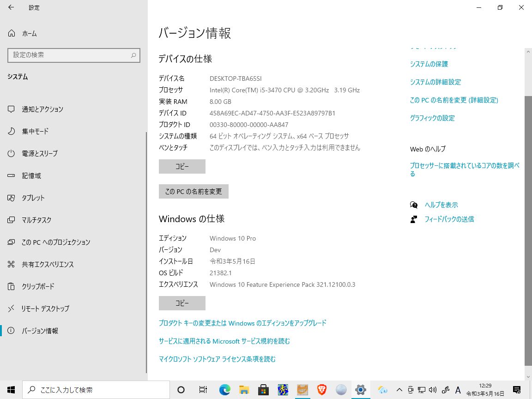The width and height of the screenshot is (532, 399).
Task: Open the volume speaker tray icon
Action: tap(433, 390)
